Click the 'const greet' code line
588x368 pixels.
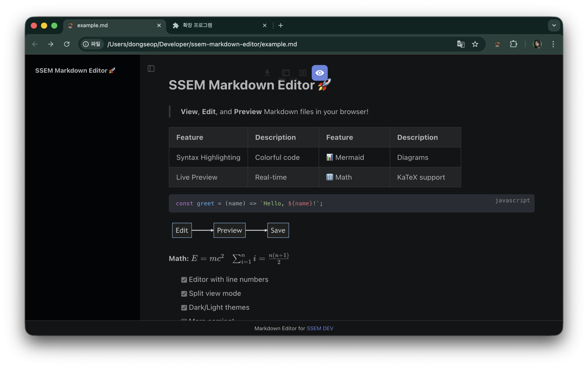point(249,203)
